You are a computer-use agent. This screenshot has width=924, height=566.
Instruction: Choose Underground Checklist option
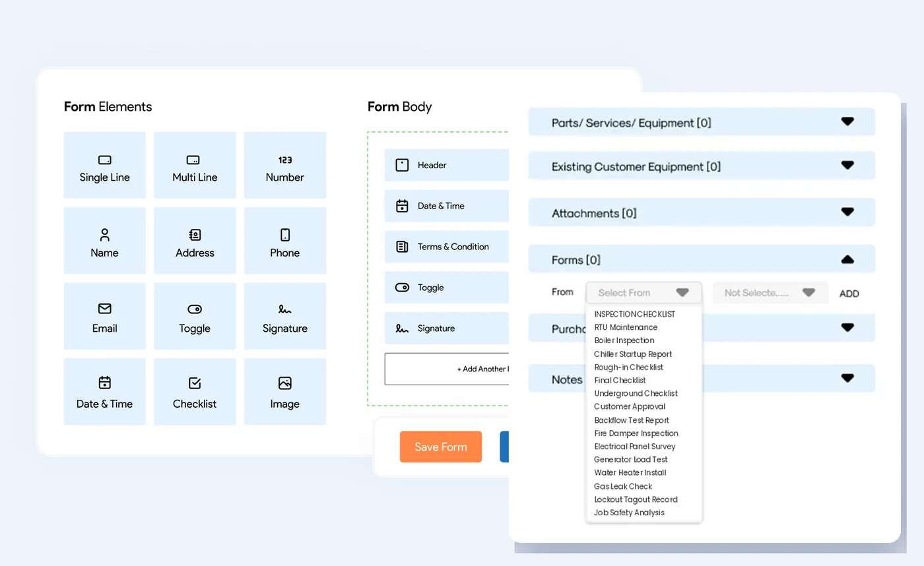636,394
